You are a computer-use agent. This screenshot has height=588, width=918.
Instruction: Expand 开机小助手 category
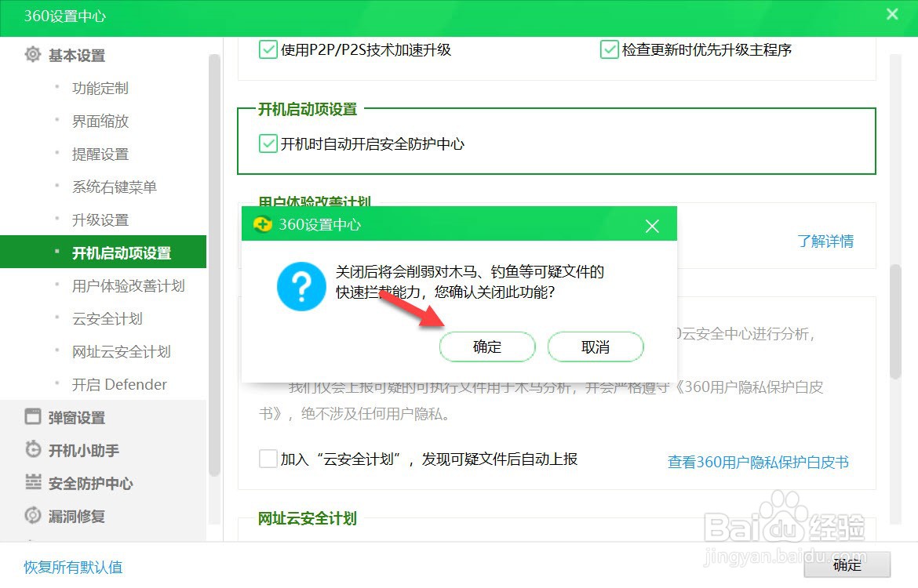coord(84,451)
